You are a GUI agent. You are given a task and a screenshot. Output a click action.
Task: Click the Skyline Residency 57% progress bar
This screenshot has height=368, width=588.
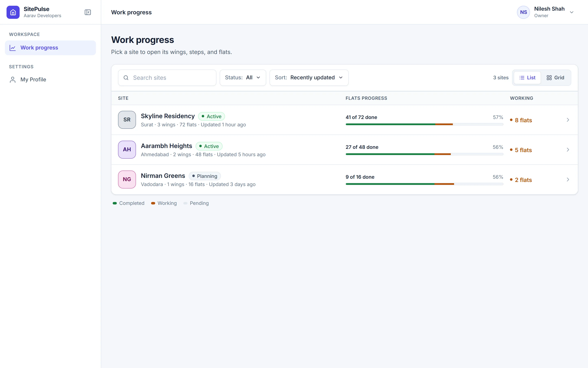pos(424,124)
